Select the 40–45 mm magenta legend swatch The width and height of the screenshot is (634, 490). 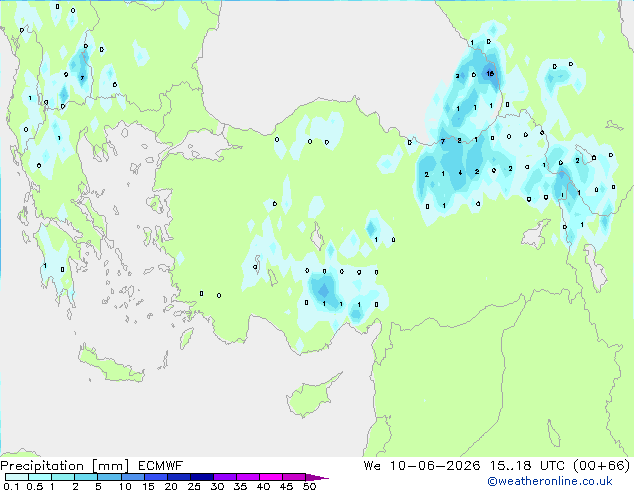tap(271, 477)
